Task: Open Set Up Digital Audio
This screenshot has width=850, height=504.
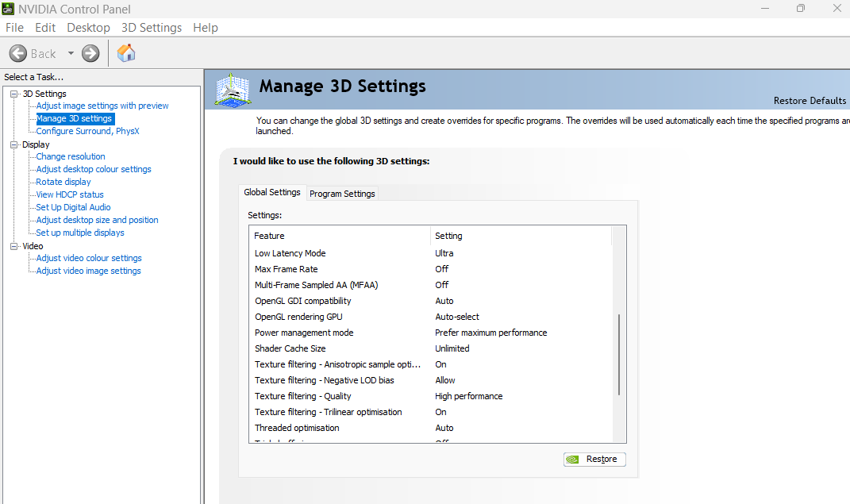Action: coord(73,207)
